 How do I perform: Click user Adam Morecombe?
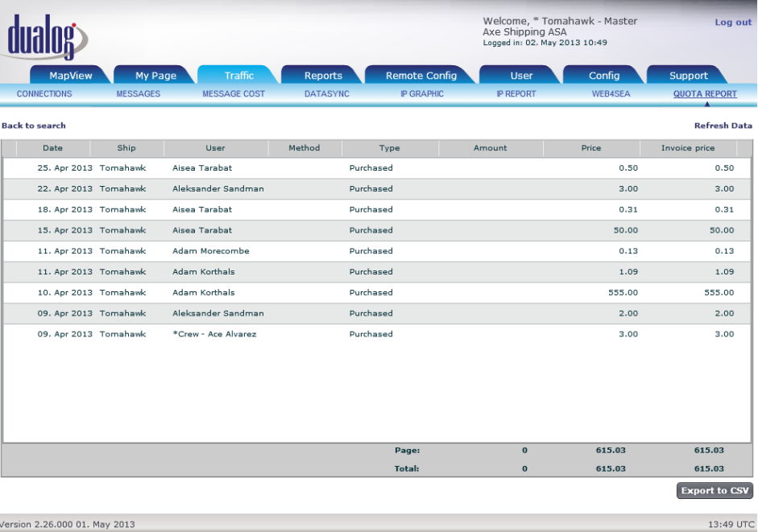tap(211, 251)
